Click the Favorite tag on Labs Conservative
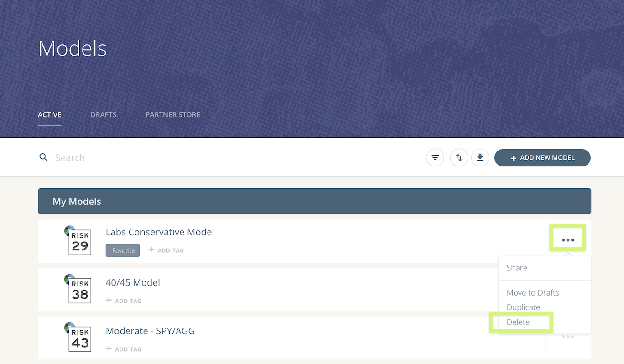 coord(123,250)
